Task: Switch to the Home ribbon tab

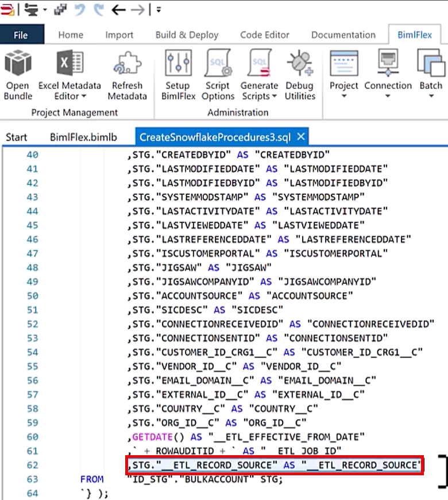Action: [71, 34]
